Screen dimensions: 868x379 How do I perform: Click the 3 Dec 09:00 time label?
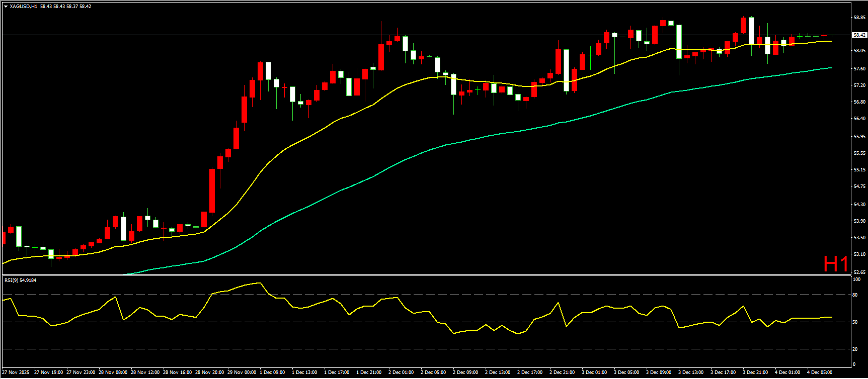[659, 372]
